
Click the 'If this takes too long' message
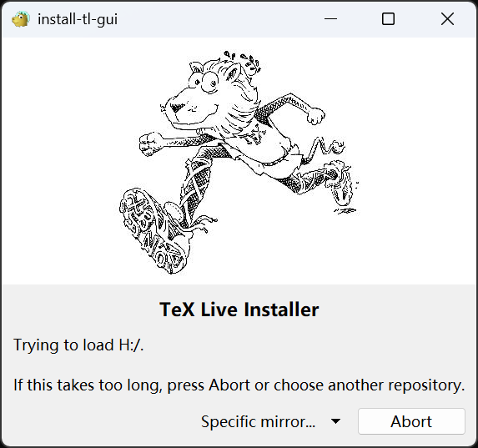(x=239, y=385)
